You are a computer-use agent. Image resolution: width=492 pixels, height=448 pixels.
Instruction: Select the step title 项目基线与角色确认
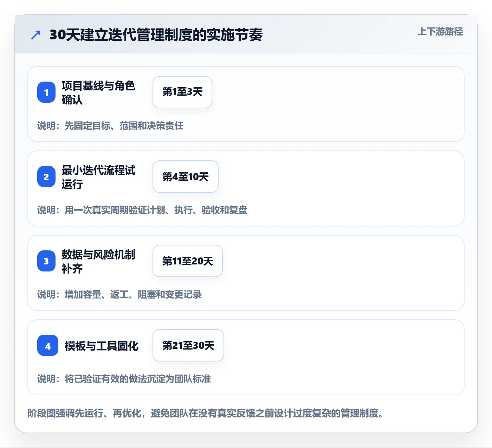(98, 92)
